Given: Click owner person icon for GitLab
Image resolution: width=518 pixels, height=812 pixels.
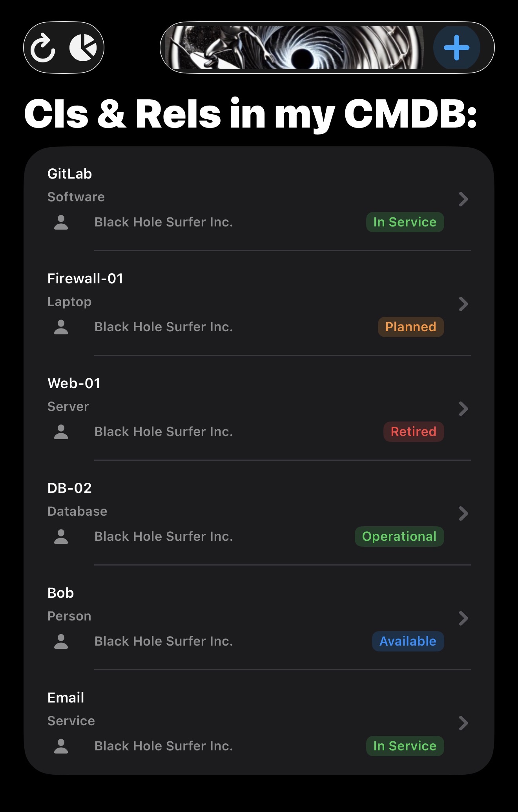Looking at the screenshot, I should (x=61, y=223).
